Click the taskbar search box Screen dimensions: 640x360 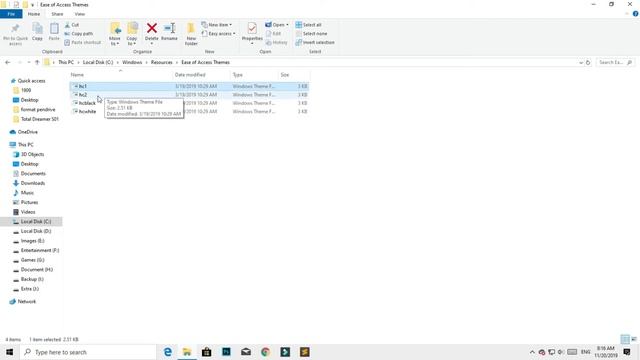[x=88, y=352]
